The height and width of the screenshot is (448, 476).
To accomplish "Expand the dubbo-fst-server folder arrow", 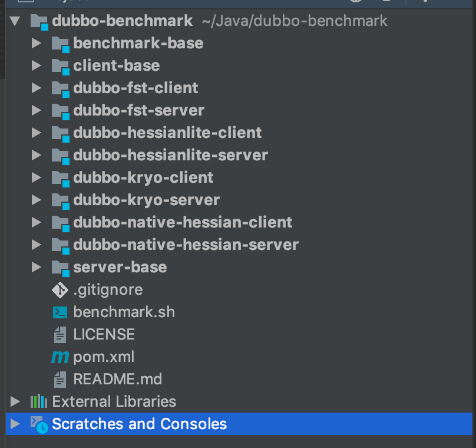I will [37, 110].
